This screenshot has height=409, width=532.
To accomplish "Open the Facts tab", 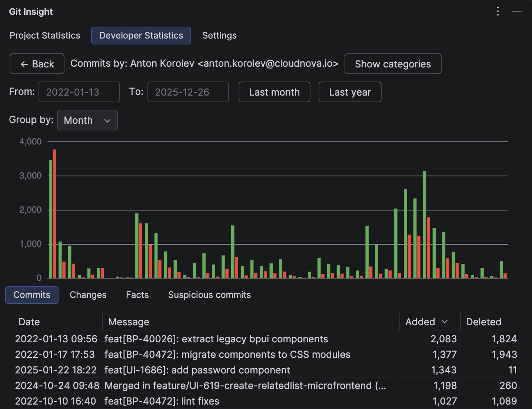I will [x=137, y=295].
